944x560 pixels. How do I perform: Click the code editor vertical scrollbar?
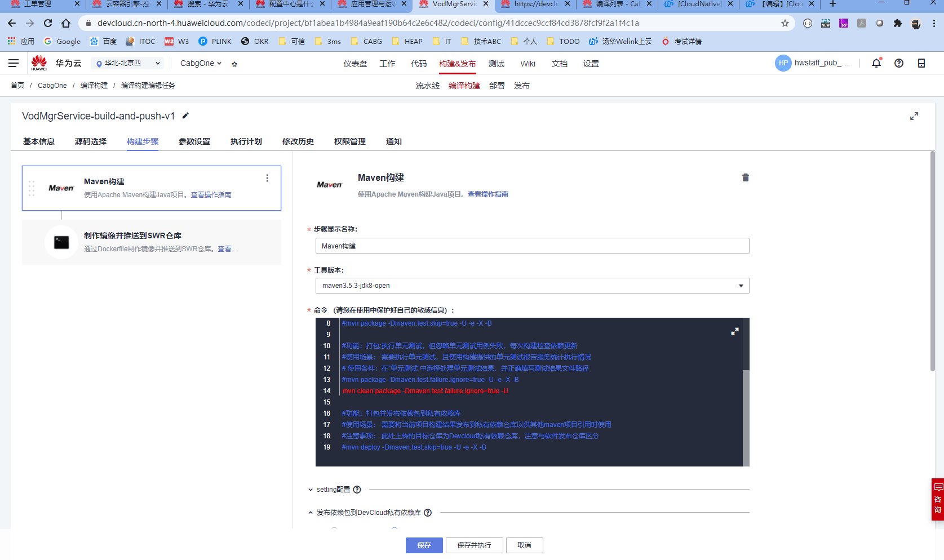(x=746, y=417)
